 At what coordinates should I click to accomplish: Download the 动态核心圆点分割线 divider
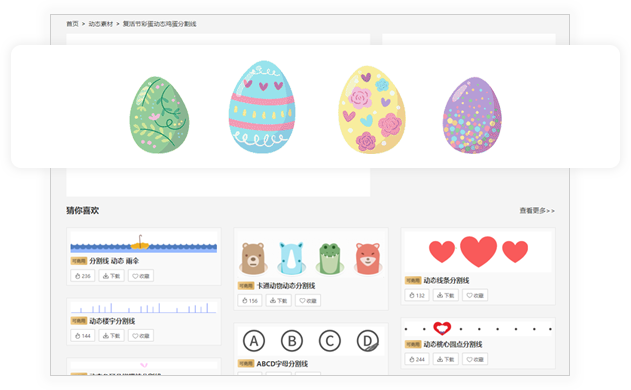[445, 359]
